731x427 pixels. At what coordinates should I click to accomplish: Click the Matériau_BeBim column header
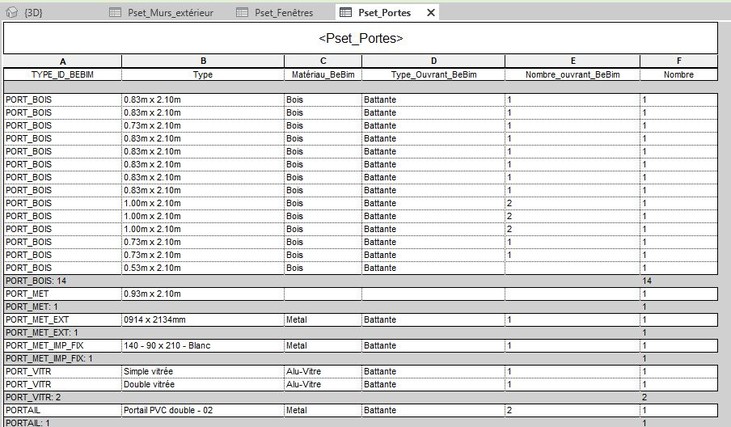coord(322,74)
